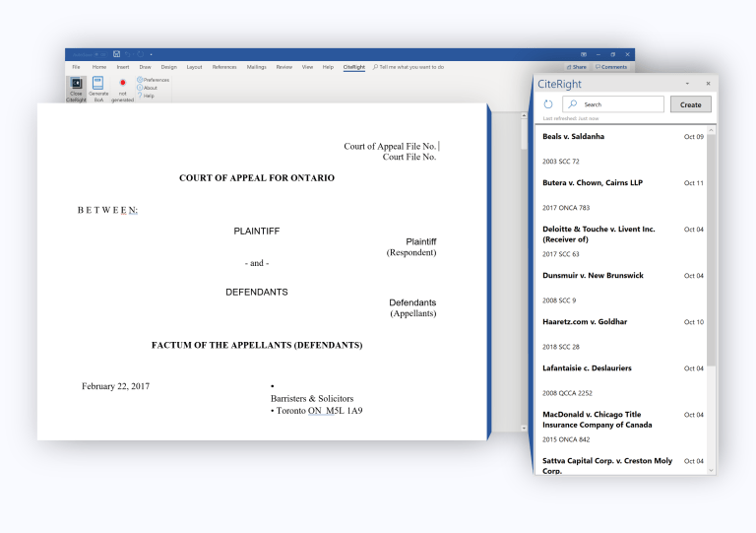Open the Comments button
This screenshot has height=533, width=756.
610,67
